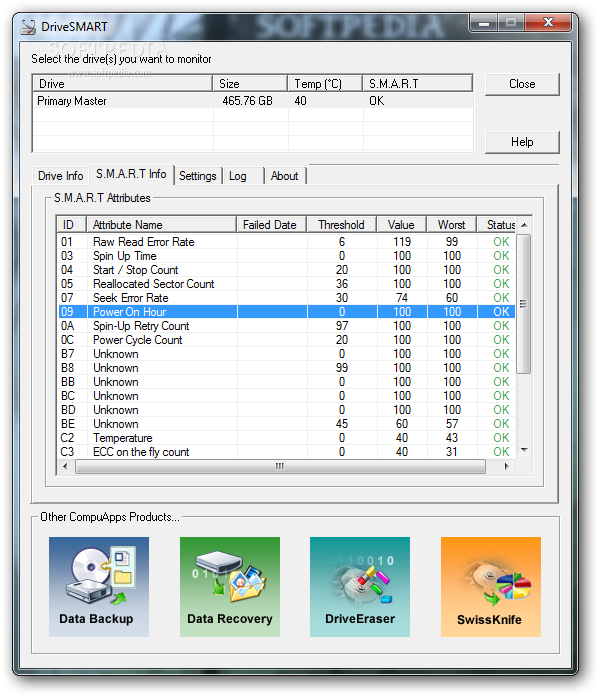Click the Threshold column header
Image resolution: width=599 pixels, height=696 pixels.
tap(341, 225)
